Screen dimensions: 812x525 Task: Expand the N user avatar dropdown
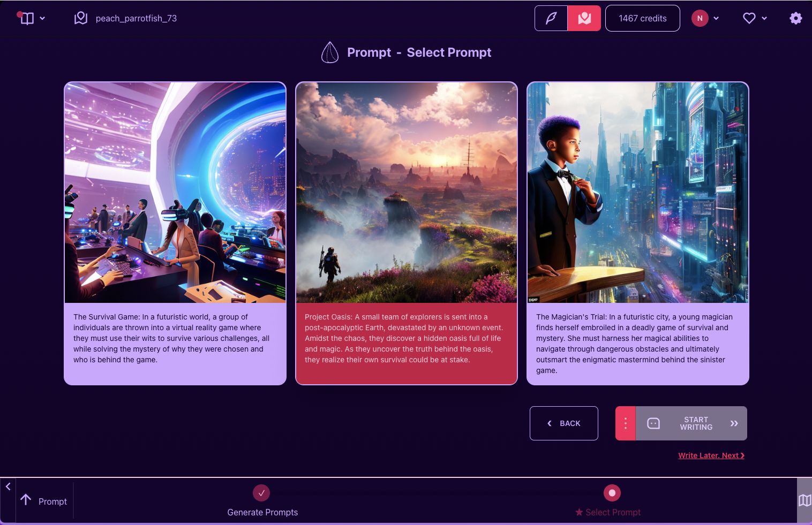click(705, 18)
